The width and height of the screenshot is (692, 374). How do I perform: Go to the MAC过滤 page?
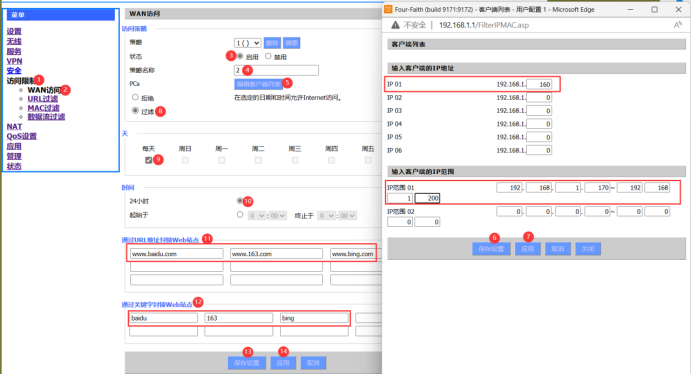click(43, 108)
